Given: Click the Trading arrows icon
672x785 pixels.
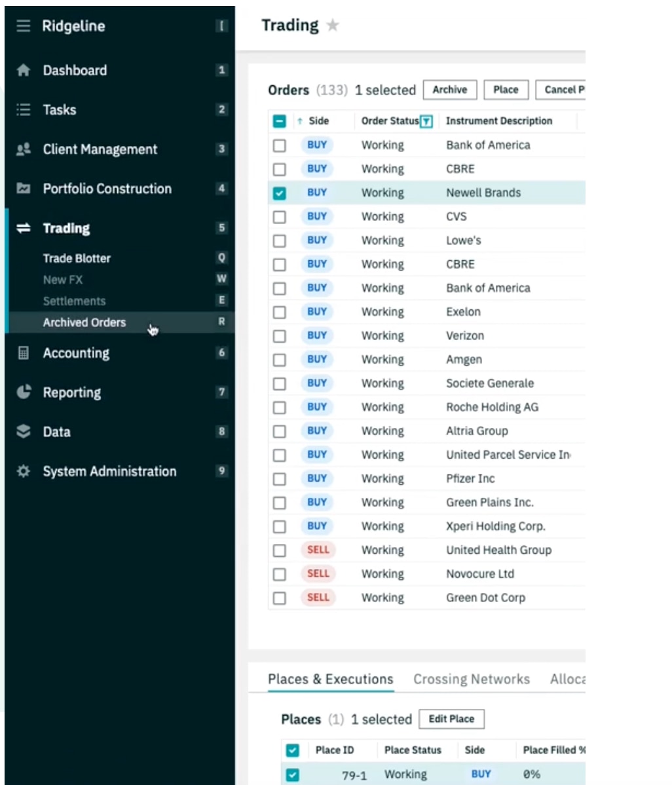Looking at the screenshot, I should (x=23, y=228).
